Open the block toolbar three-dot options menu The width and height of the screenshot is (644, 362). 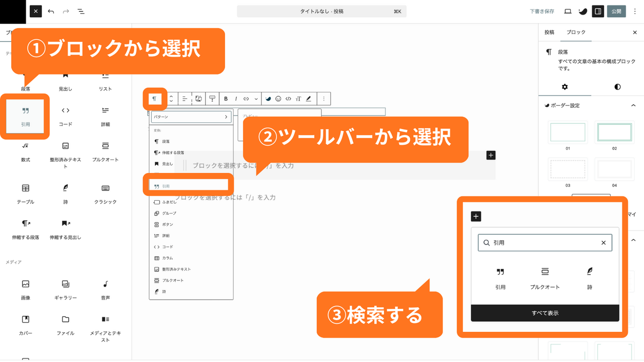[x=323, y=99]
